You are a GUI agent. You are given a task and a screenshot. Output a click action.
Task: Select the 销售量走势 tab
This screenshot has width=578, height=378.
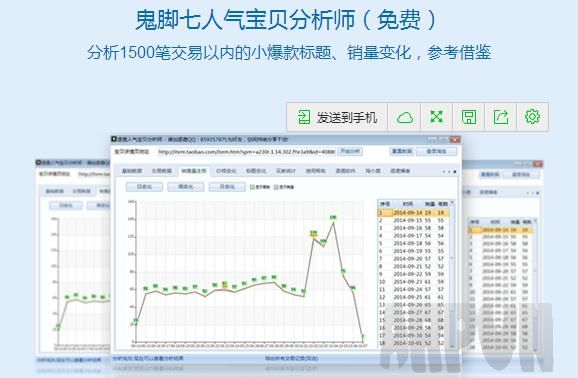[194, 171]
